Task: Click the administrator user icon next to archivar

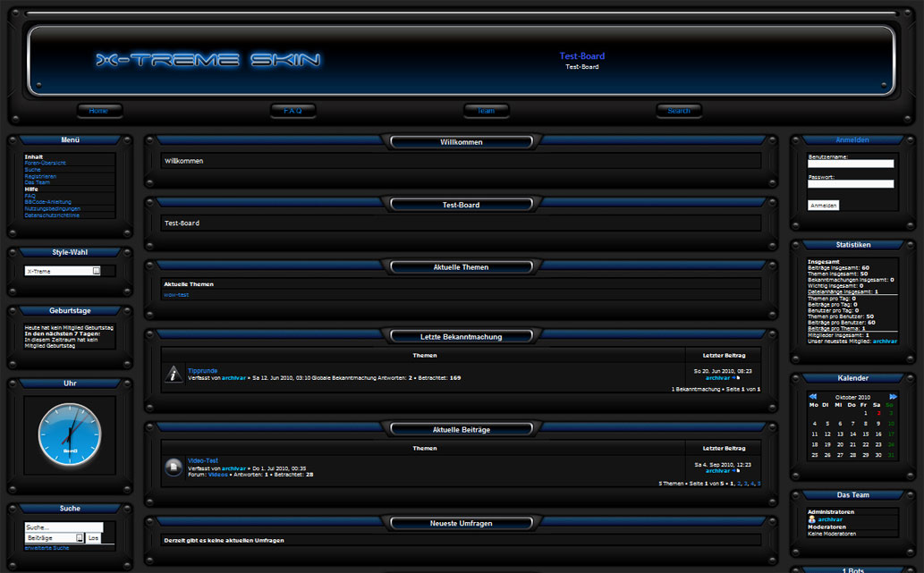Action: click(812, 519)
